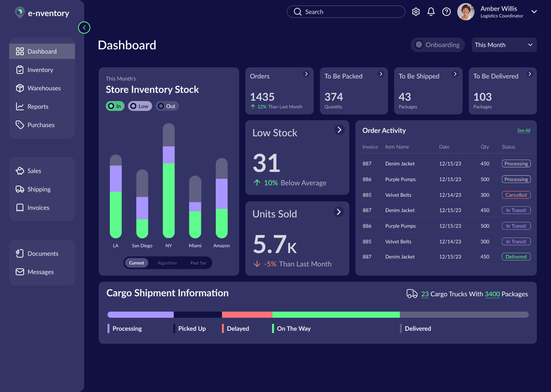The width and height of the screenshot is (551, 392).
Task: Expand the To Be Delivered card arrow
Action: pyautogui.click(x=530, y=74)
